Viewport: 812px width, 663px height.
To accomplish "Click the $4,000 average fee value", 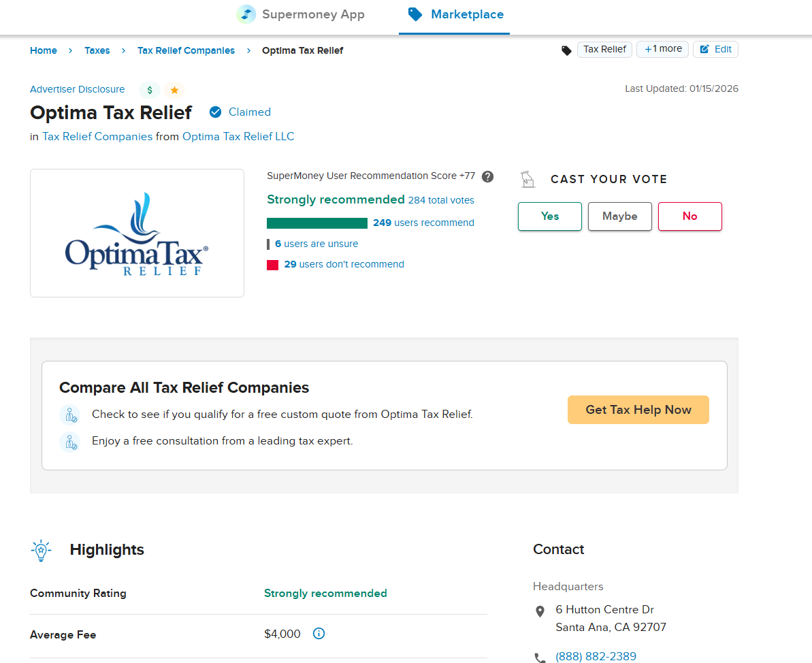I will click(282, 634).
